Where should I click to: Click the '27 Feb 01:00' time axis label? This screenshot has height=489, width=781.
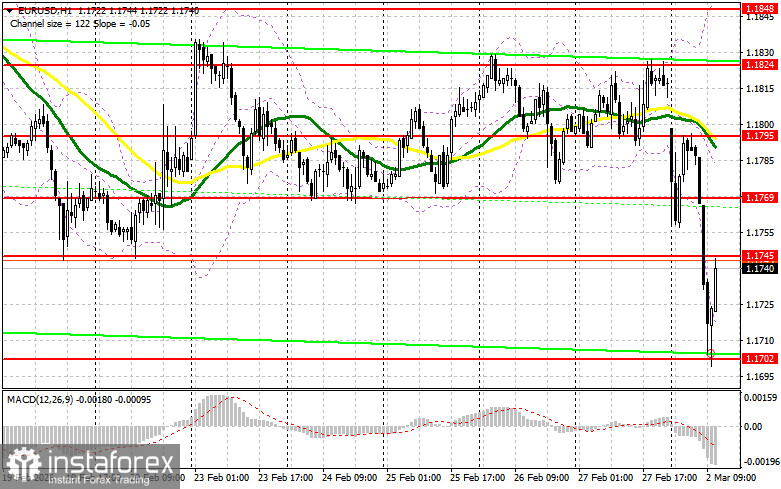pyautogui.click(x=606, y=478)
